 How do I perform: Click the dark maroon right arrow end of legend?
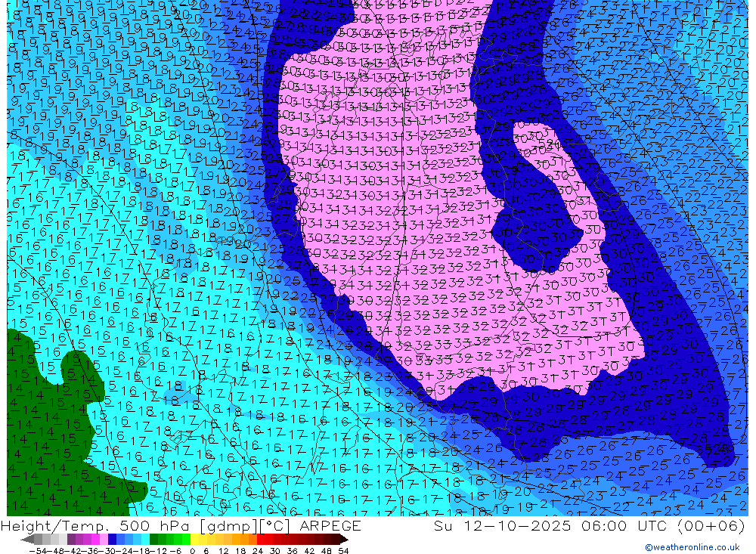click(343, 540)
